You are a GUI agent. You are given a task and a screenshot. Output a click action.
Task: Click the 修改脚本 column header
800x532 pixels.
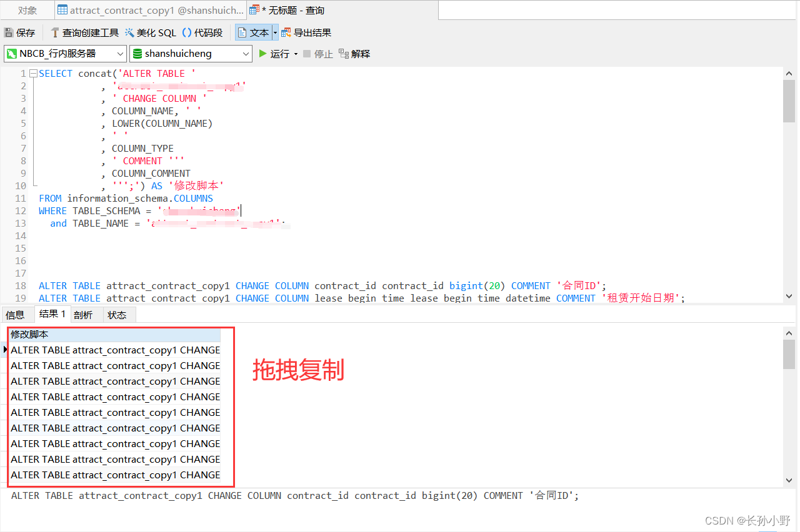click(x=115, y=334)
